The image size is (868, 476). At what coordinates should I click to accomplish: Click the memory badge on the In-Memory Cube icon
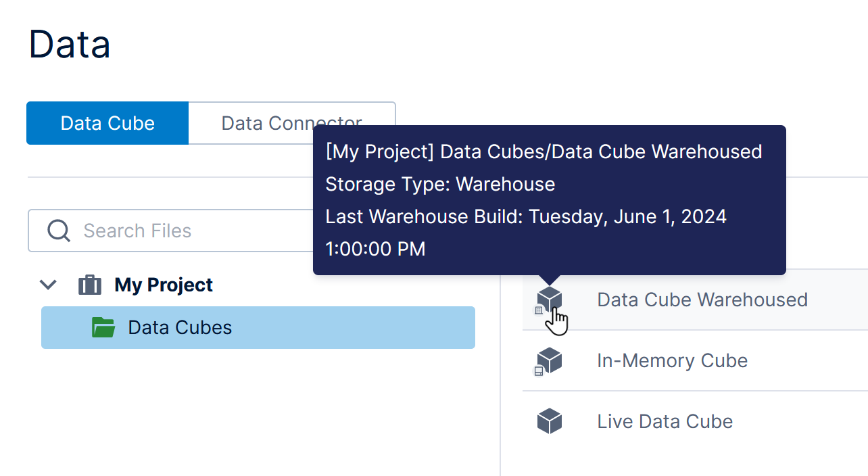click(x=538, y=371)
